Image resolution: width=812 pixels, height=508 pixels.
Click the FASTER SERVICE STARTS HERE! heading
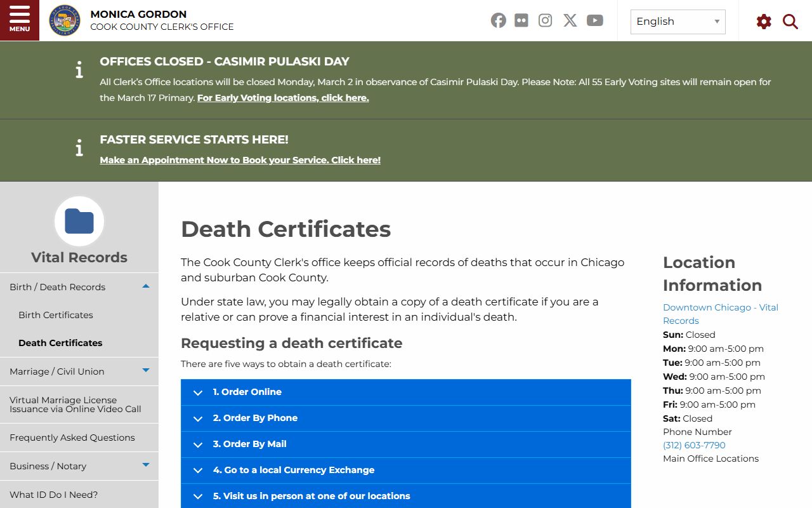[x=194, y=140]
